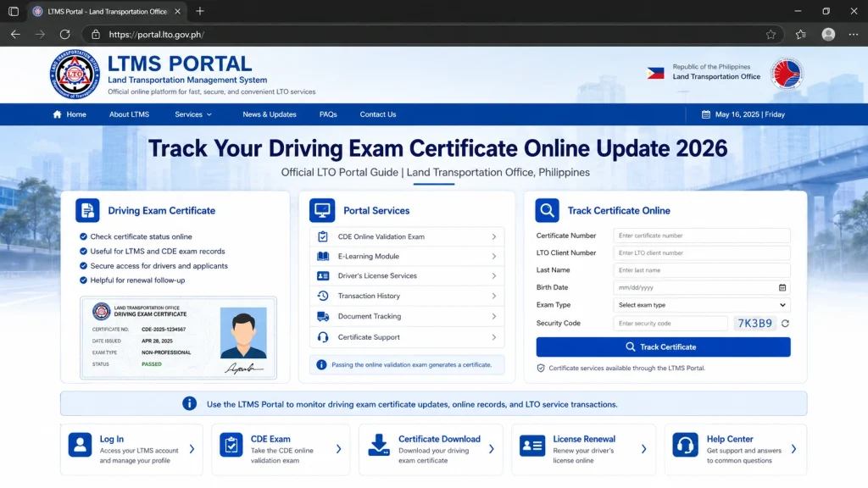Viewport: 868px width, 488px height.
Task: Expand CDE Online Validation Exam row chevron
Action: click(494, 237)
